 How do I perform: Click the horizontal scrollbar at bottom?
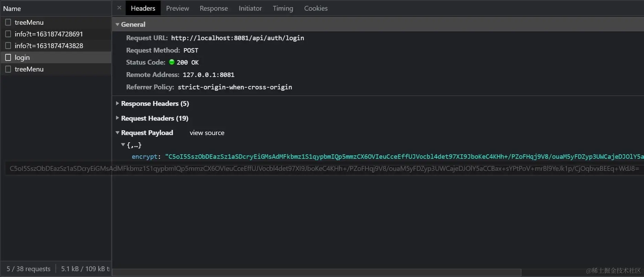point(317,273)
